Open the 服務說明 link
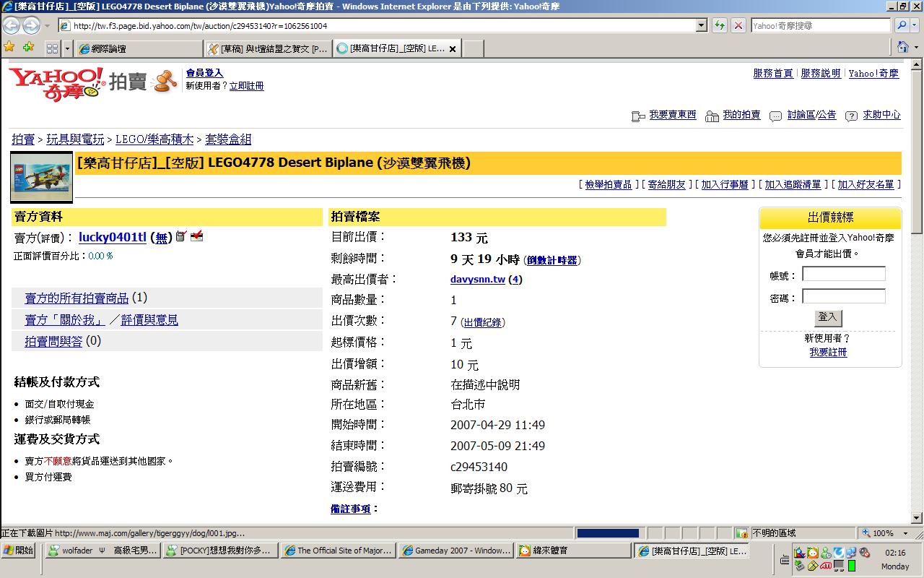This screenshot has height=578, width=924. (821, 74)
